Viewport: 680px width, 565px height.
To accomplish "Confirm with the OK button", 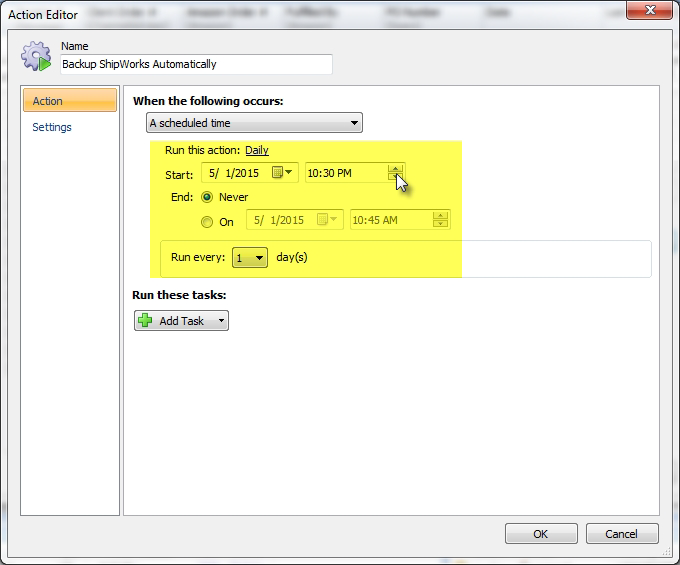I will tap(541, 534).
